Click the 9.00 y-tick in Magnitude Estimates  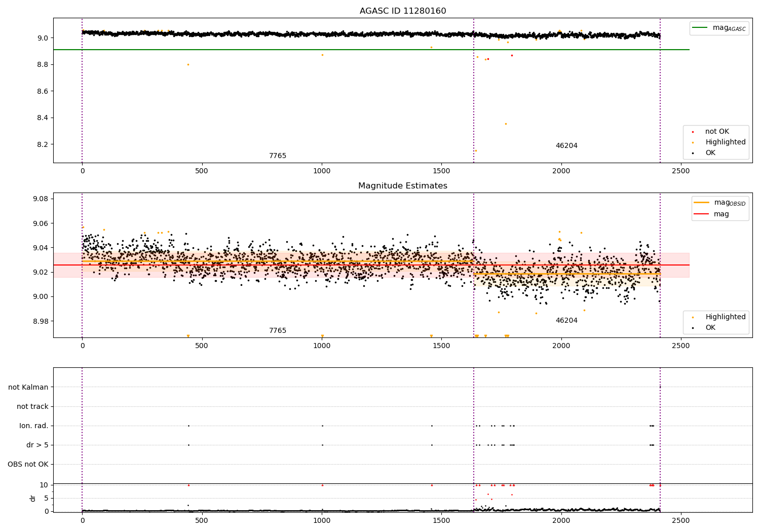coord(41,297)
